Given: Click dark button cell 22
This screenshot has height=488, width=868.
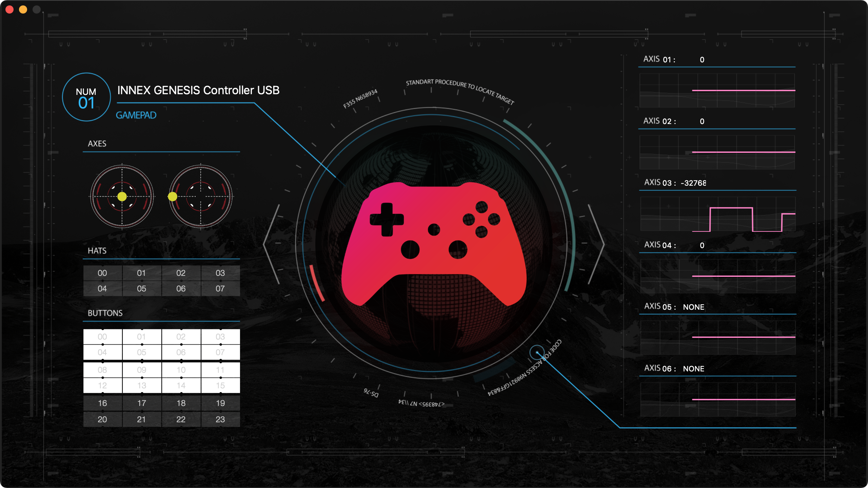Looking at the screenshot, I should [181, 419].
